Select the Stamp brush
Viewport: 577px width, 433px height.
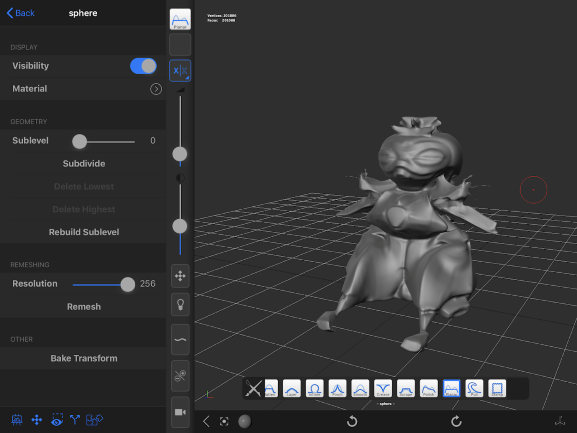pos(497,388)
